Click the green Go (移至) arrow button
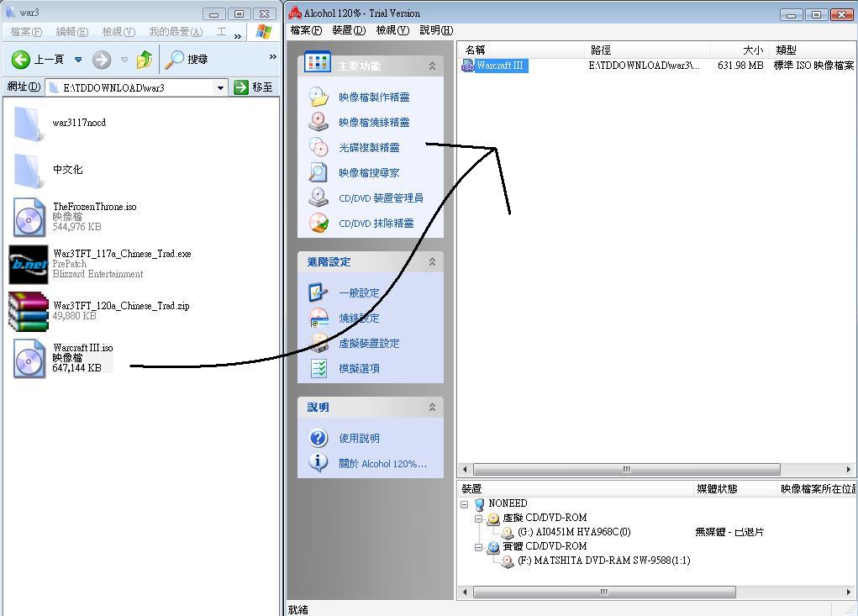The image size is (858, 616). tap(241, 87)
